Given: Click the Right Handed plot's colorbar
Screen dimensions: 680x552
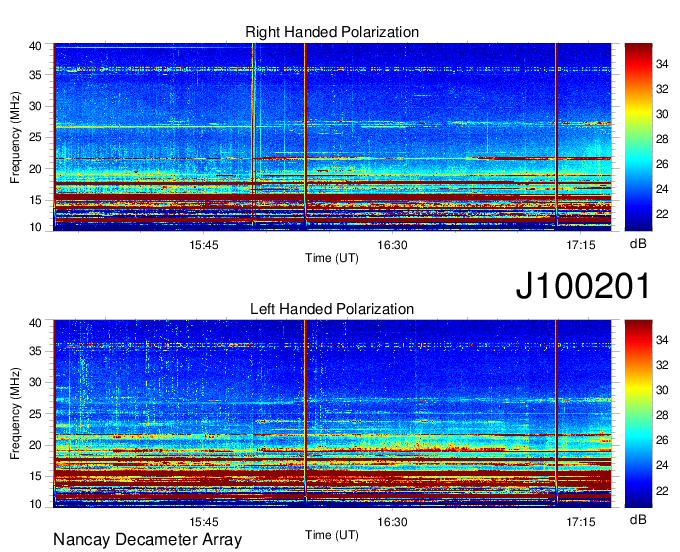Looking at the screenshot, I should click(x=638, y=137).
